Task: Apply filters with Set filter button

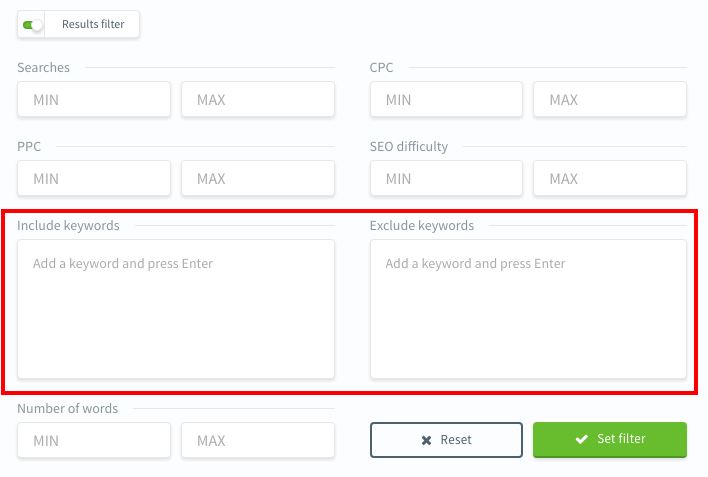Action: pos(610,439)
